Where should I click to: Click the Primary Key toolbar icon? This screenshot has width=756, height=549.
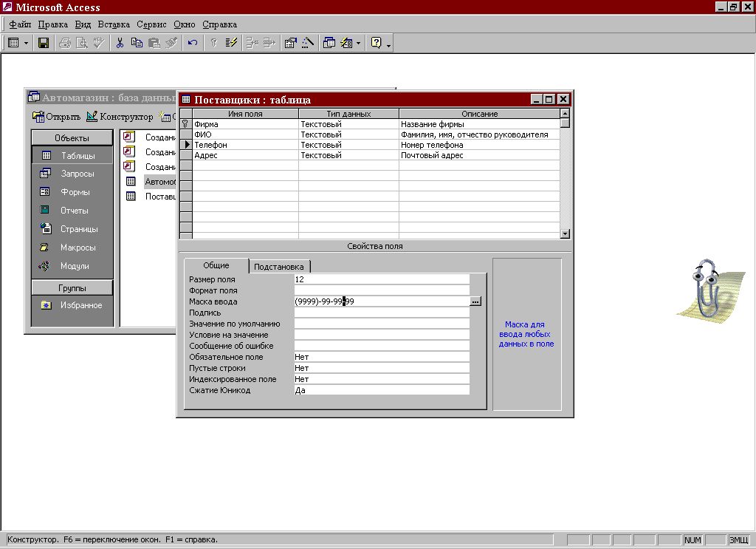coord(214,43)
